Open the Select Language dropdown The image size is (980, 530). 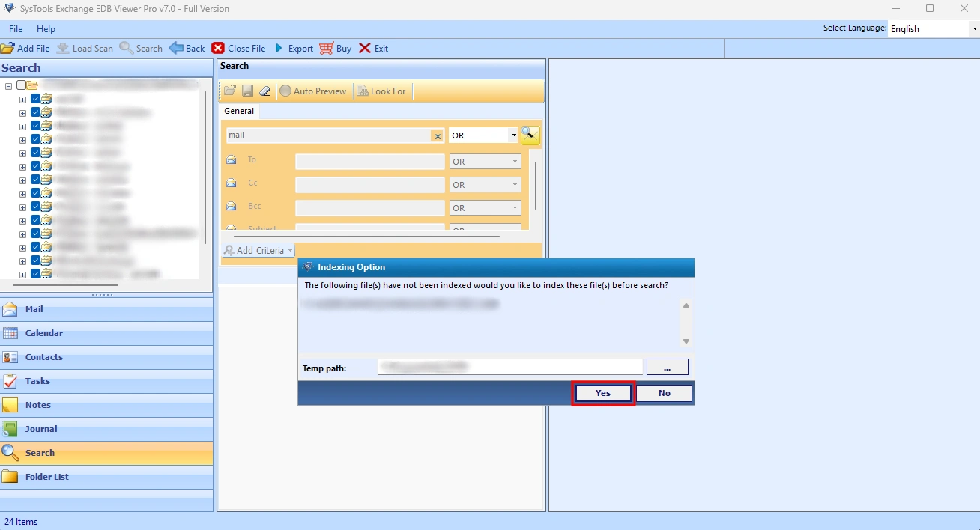pos(975,29)
